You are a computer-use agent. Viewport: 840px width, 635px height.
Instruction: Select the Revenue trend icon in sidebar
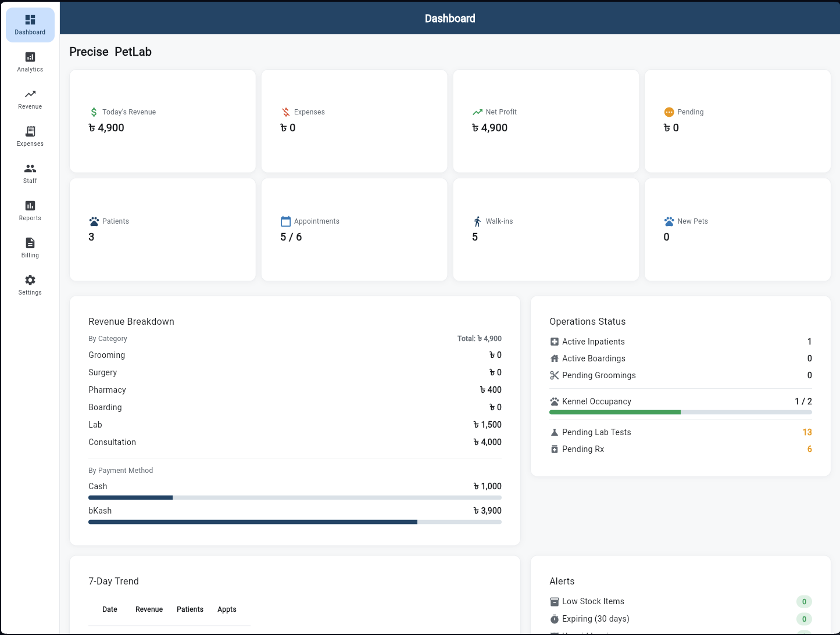(30, 94)
